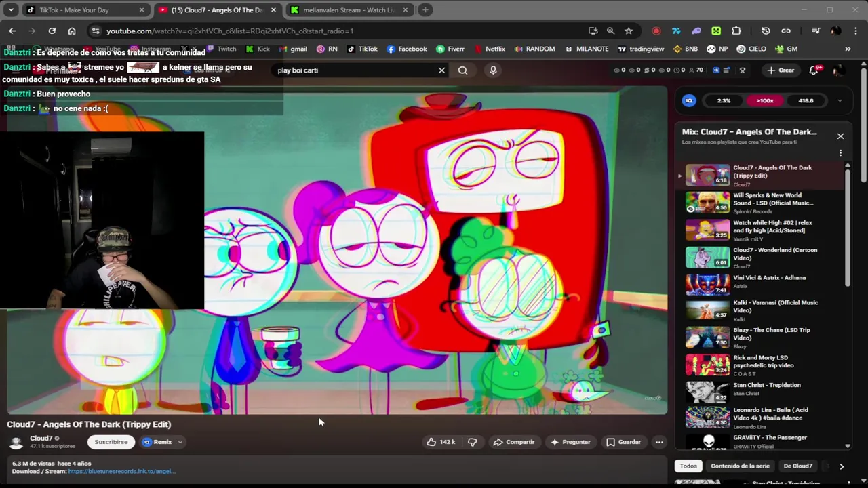Click the history clock toolbar icon
The height and width of the screenshot is (488, 868).
[x=766, y=30]
